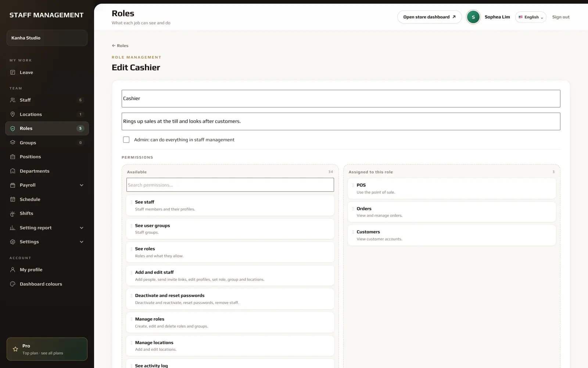Select the See activity log permission
The height and width of the screenshot is (368, 588).
[230, 364]
